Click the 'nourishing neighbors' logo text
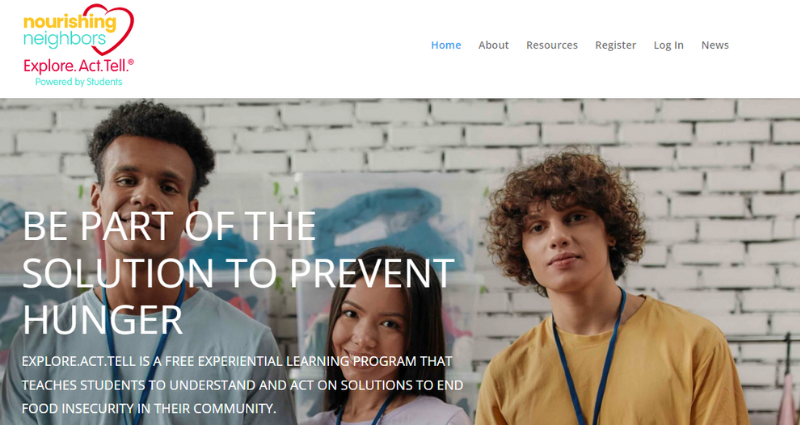 69,31
